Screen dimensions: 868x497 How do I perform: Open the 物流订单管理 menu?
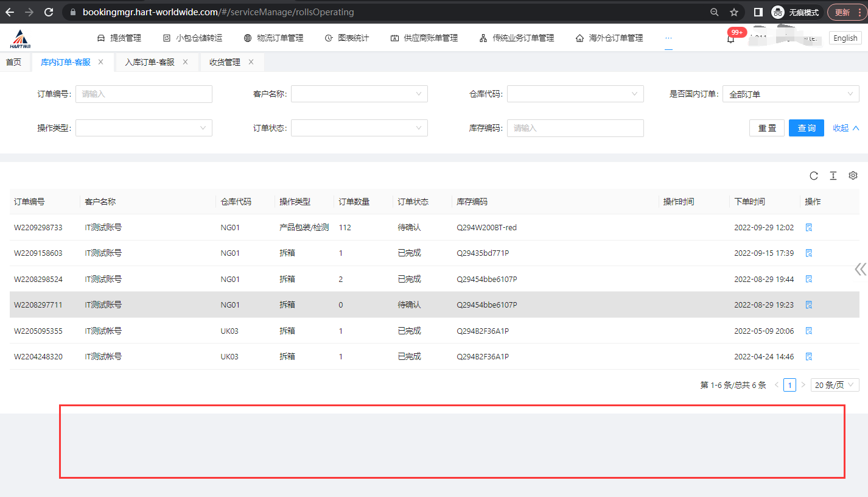(x=273, y=38)
